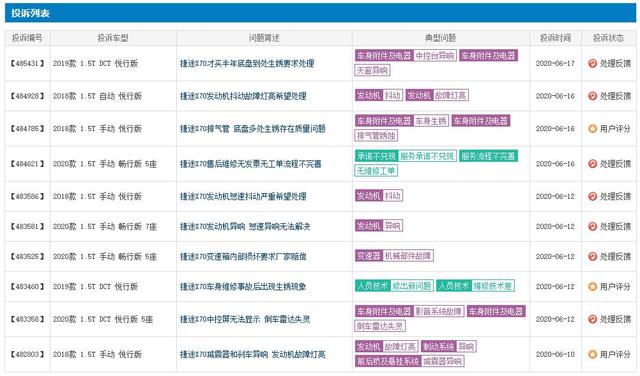This screenshot has width=640, height=376.
Task: Click the 天窗异响 problem tag
Action: 372,71
